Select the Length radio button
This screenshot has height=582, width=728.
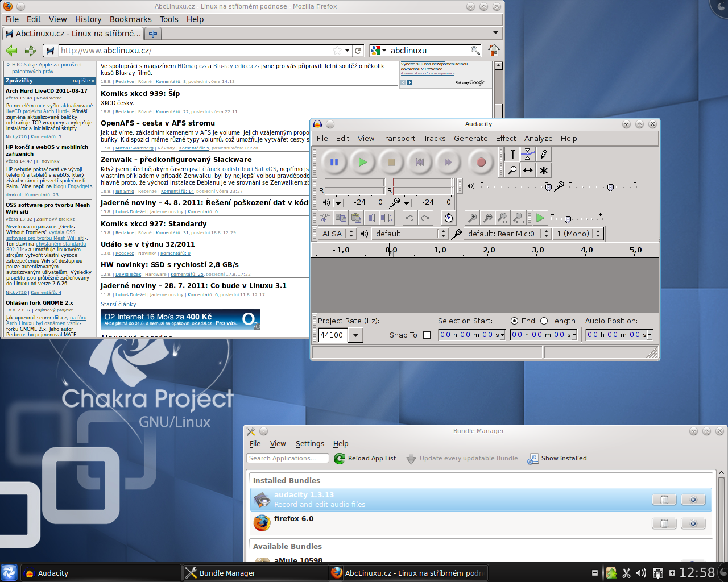pos(544,321)
